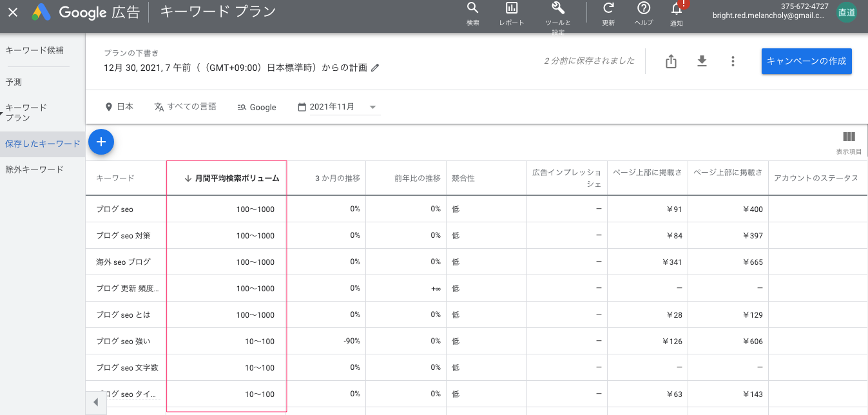
Task: Open the help (ヘルプ) icon
Action: point(643,8)
